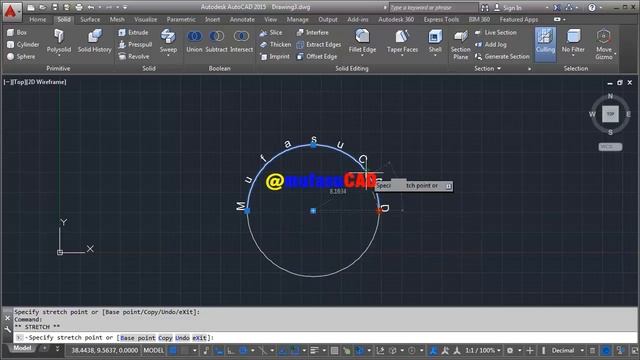Toggle the No Filter selection option
This screenshot has height=360, width=640.
point(573,41)
